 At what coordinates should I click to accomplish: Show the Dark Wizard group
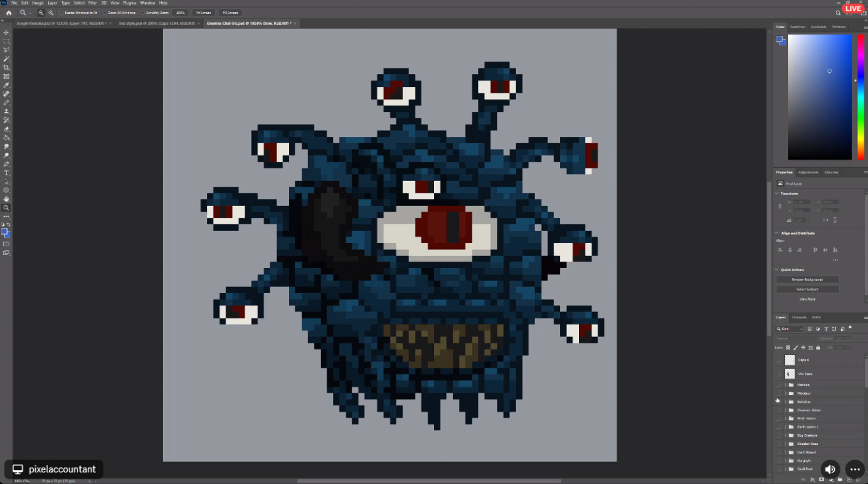tap(778, 452)
